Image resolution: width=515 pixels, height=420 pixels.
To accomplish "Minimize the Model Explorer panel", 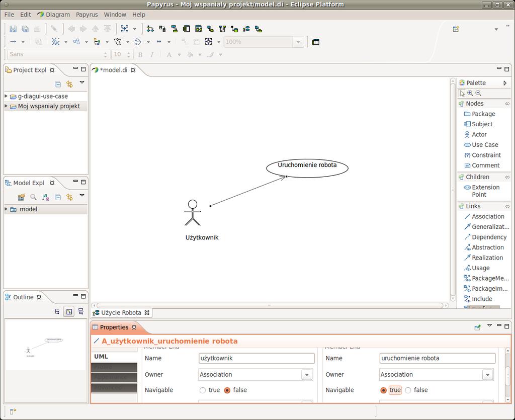I will [x=75, y=181].
